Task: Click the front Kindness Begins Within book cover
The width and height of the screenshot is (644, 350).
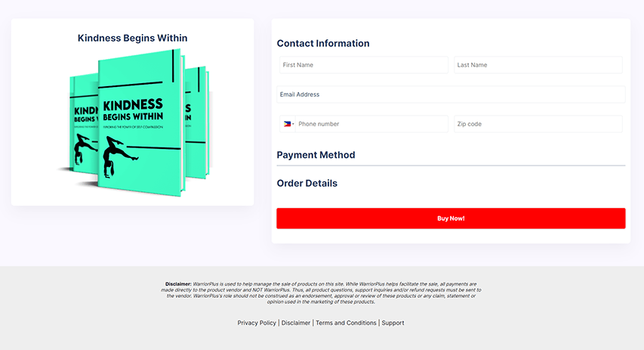Action: 141,123
